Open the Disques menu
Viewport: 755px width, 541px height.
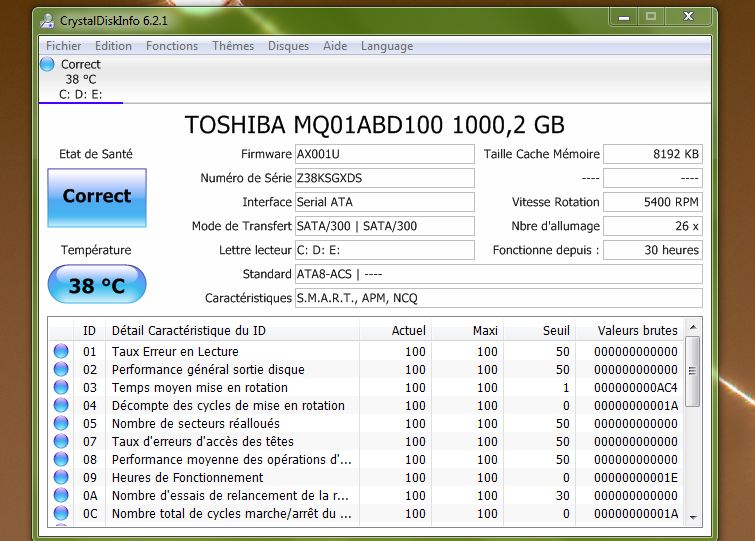(288, 46)
